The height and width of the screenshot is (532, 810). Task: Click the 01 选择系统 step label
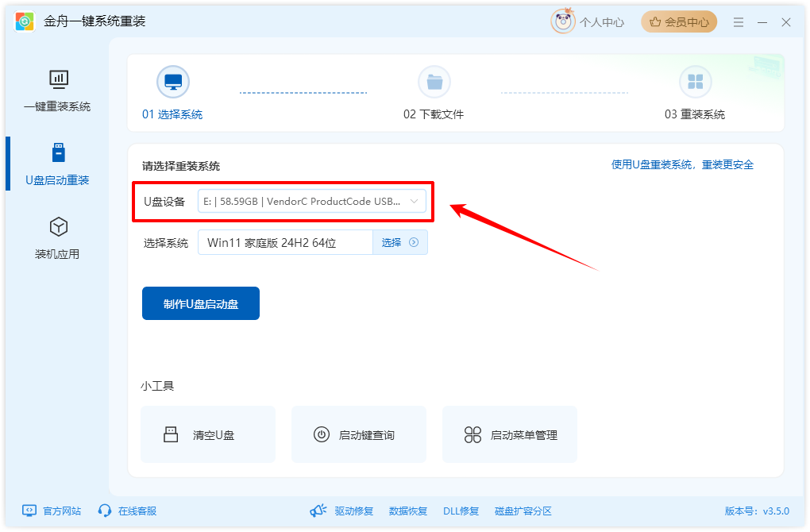pos(172,114)
